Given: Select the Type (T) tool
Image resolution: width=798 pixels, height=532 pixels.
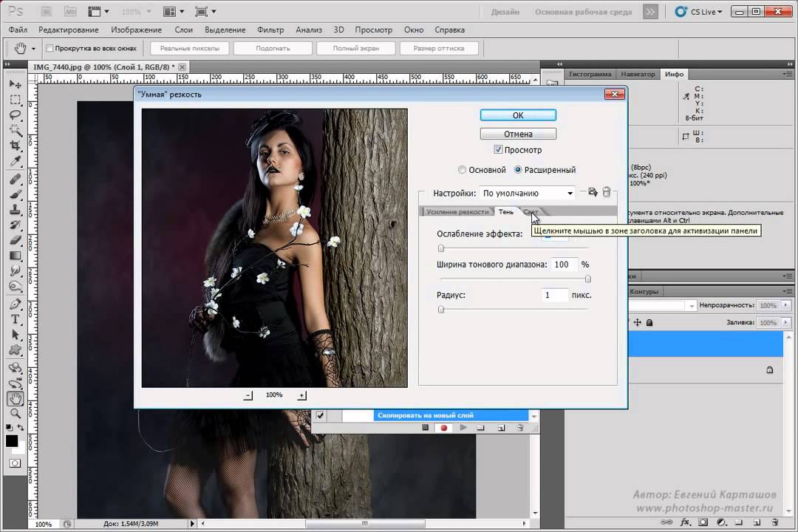Looking at the screenshot, I should click(15, 319).
